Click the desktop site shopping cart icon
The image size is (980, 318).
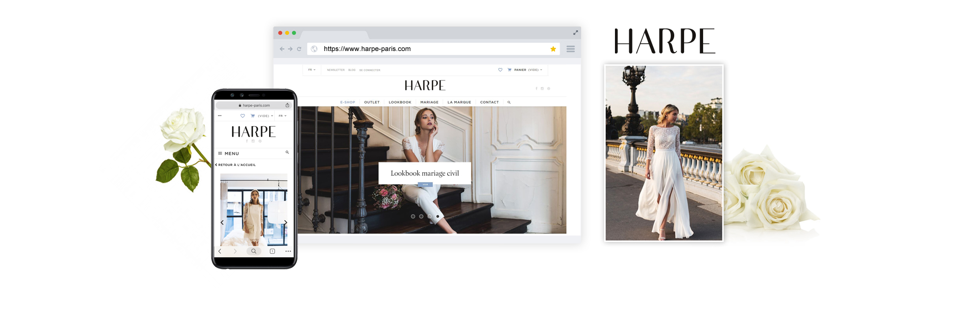point(510,70)
